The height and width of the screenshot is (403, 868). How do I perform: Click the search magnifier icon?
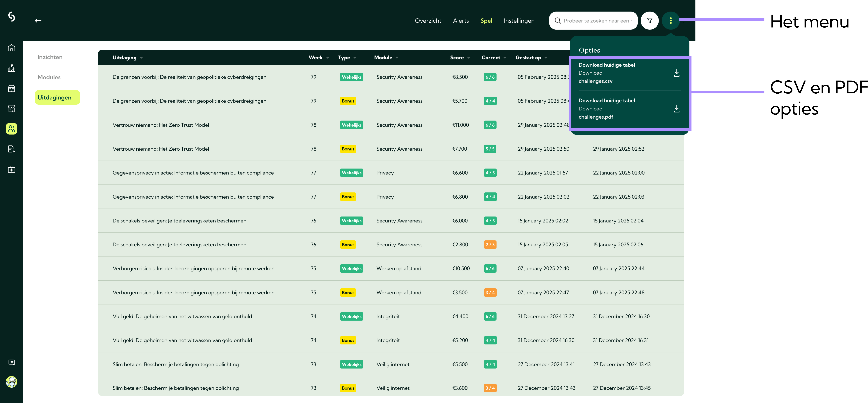[558, 20]
